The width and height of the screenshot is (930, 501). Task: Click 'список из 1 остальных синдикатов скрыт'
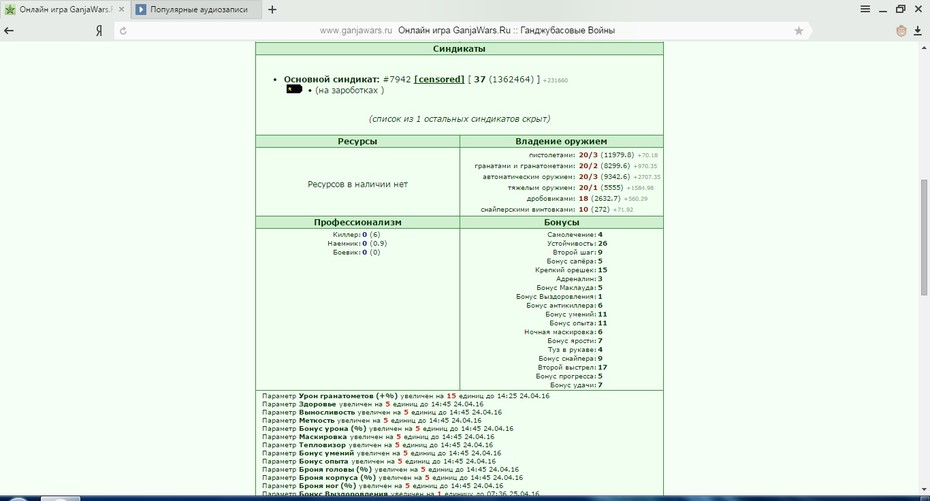point(460,119)
